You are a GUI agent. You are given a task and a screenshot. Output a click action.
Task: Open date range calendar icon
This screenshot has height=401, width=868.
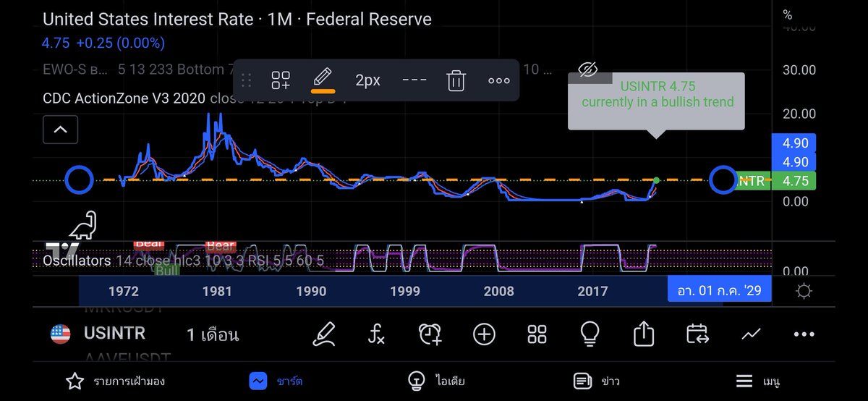click(x=697, y=334)
